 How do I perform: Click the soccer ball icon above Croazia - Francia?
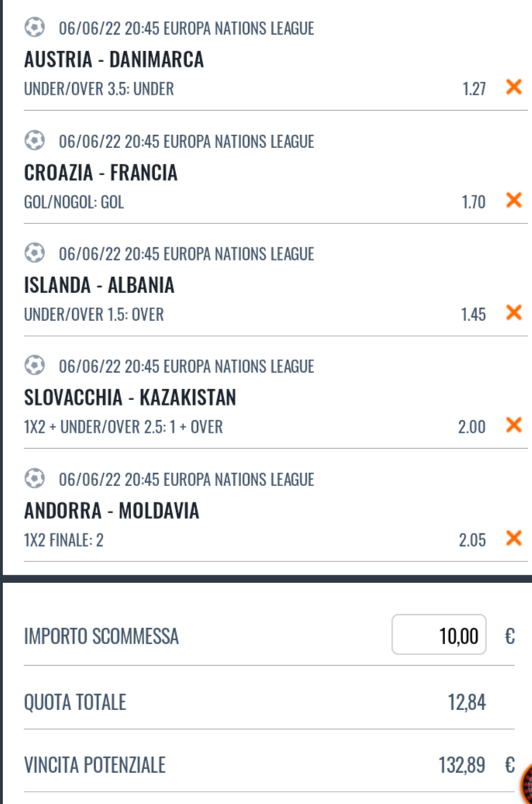pyautogui.click(x=34, y=141)
